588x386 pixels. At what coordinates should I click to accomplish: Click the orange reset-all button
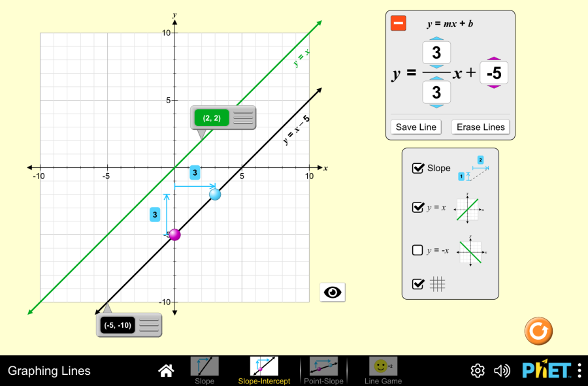click(x=538, y=332)
